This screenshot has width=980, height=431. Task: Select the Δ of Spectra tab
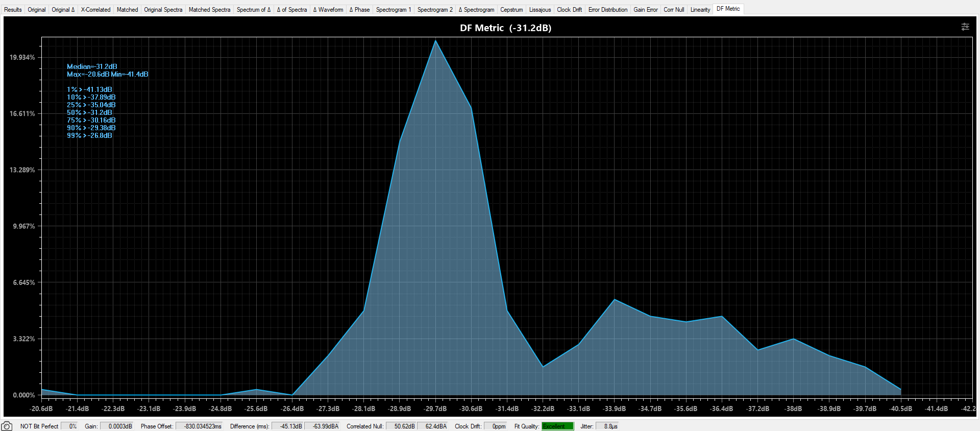pos(292,10)
